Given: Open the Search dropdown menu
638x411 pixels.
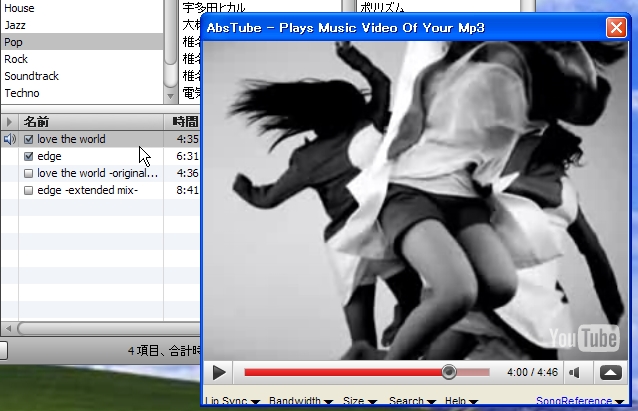Looking at the screenshot, I should click(x=412, y=401).
